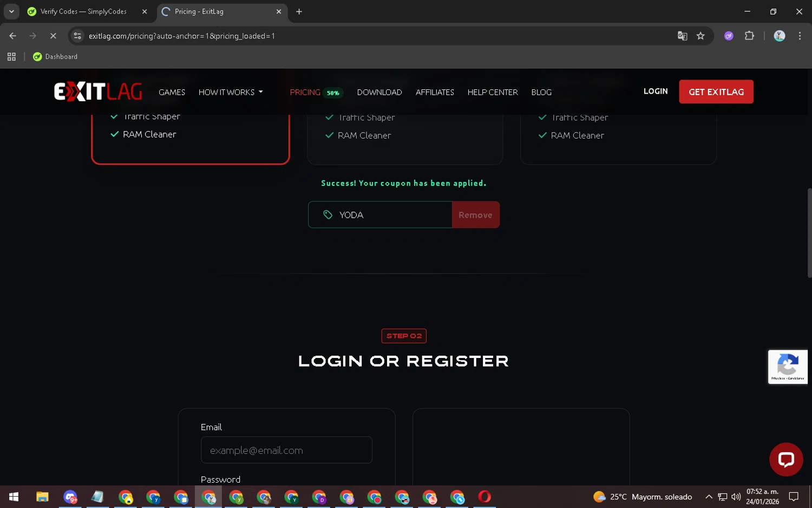This screenshot has width=812, height=508.
Task: Open the AFFILIATES page
Action: click(435, 92)
